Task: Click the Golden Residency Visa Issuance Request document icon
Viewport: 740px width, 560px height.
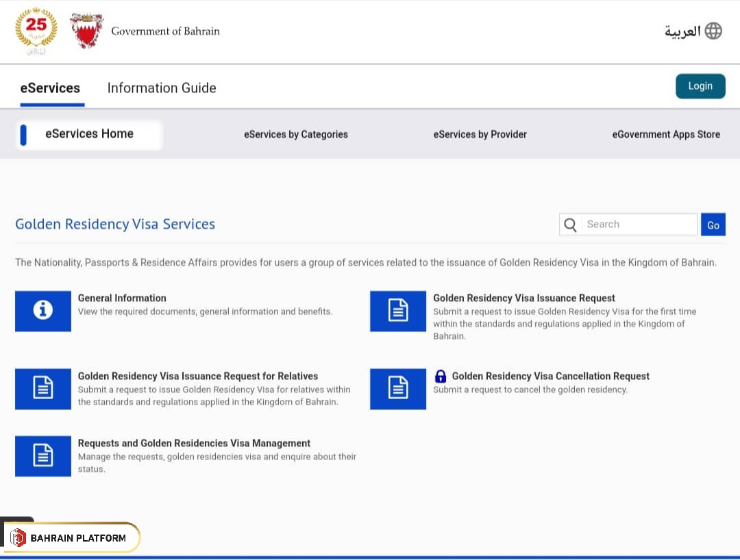Action: (398, 311)
